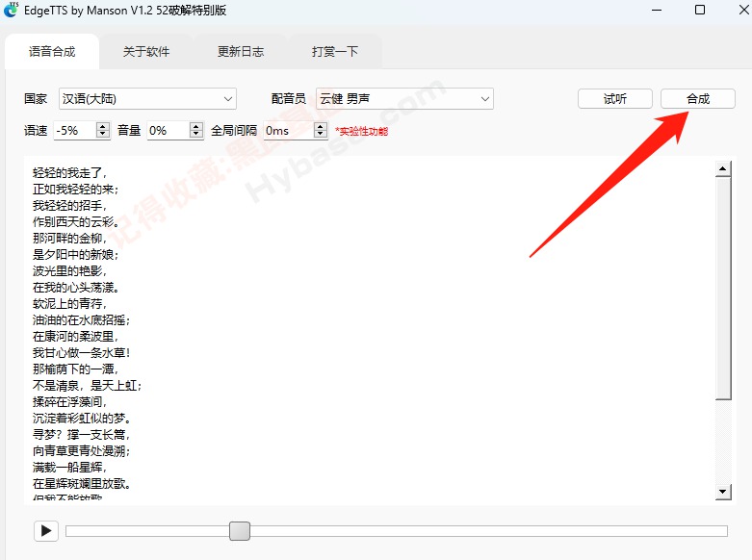Open the 关于软件 tab
The image size is (752, 560).
coord(146,51)
